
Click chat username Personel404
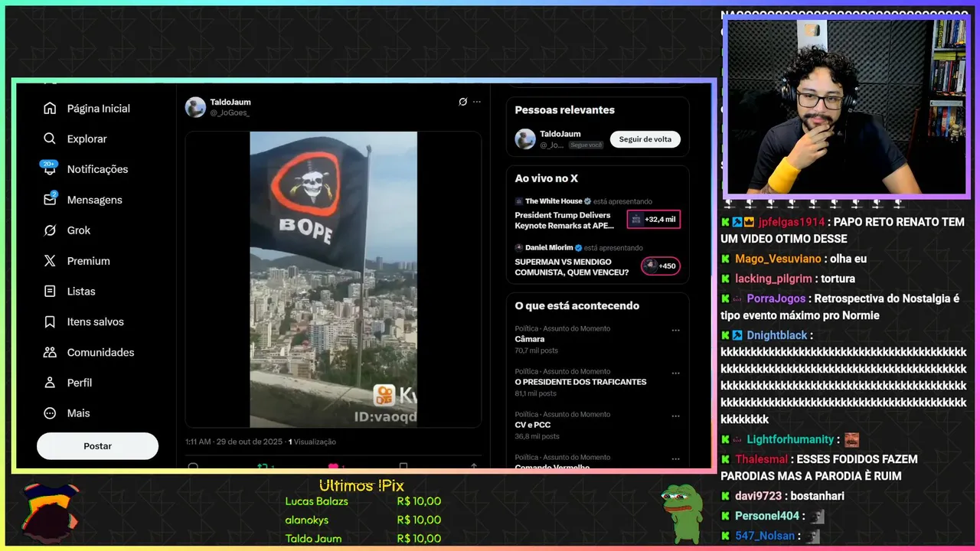point(767,516)
